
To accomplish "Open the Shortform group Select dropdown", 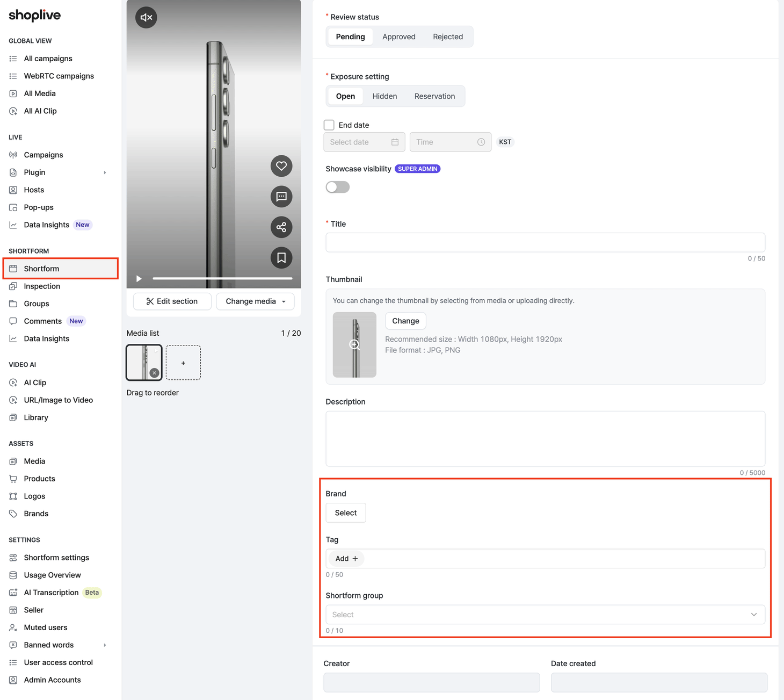I will pos(546,615).
